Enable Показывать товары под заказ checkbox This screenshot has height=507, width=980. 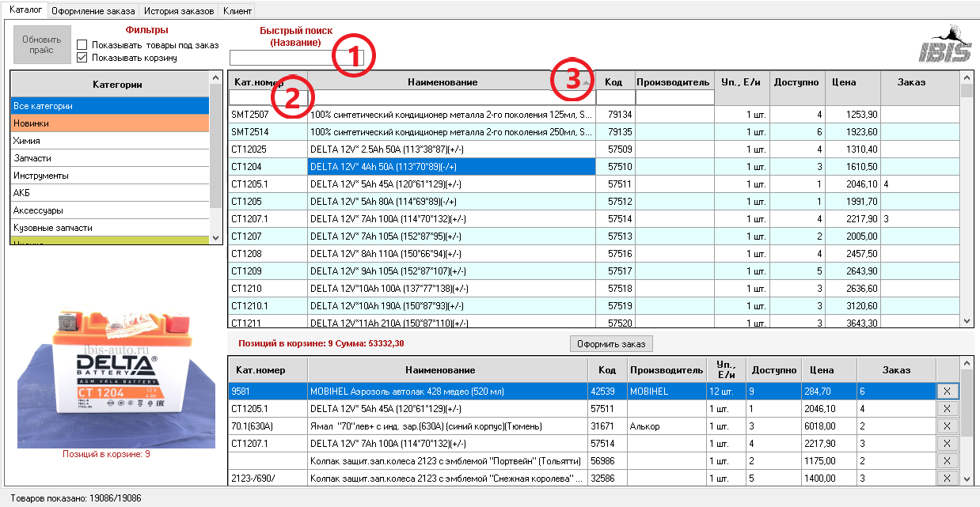82,45
